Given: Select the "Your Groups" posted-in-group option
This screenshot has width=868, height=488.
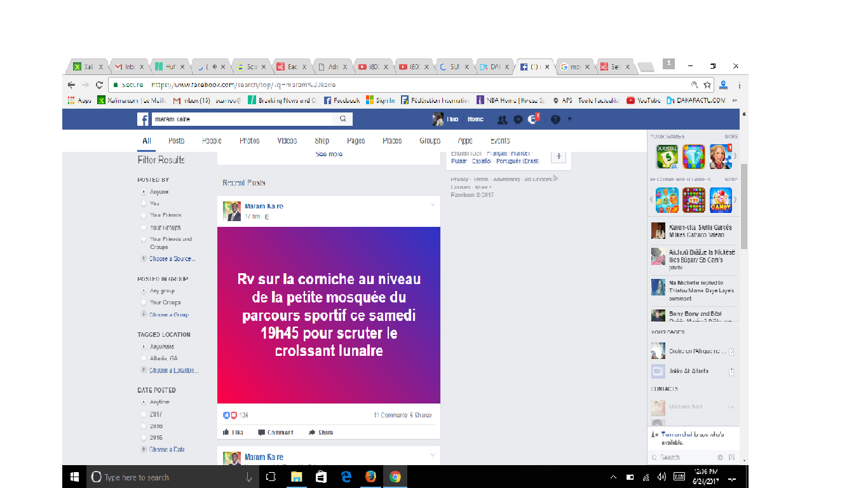Looking at the screenshot, I should [144, 302].
